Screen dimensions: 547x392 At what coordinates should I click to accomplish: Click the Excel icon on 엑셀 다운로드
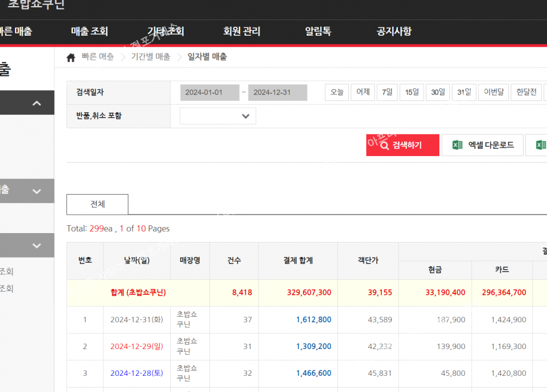point(457,145)
